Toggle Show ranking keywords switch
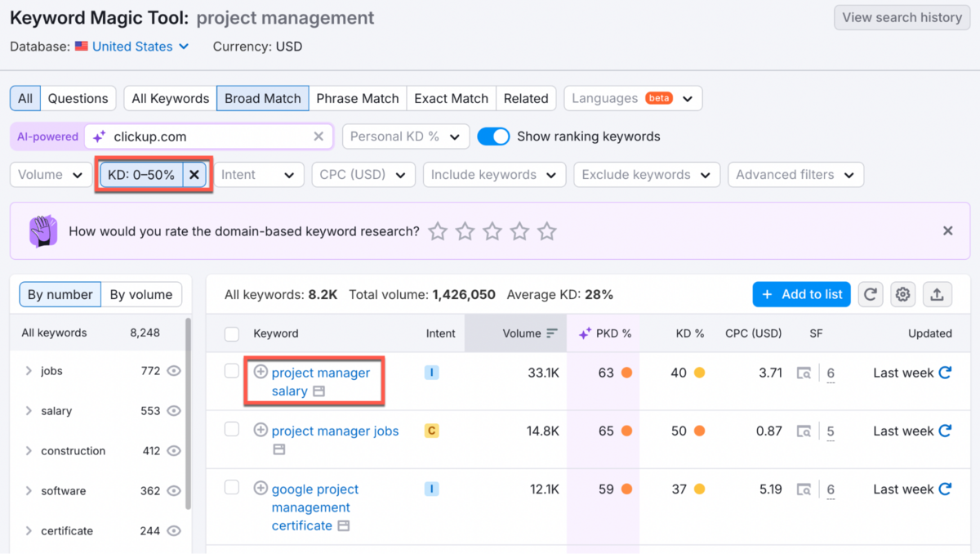Screen dimensions: 980x554 click(x=493, y=136)
